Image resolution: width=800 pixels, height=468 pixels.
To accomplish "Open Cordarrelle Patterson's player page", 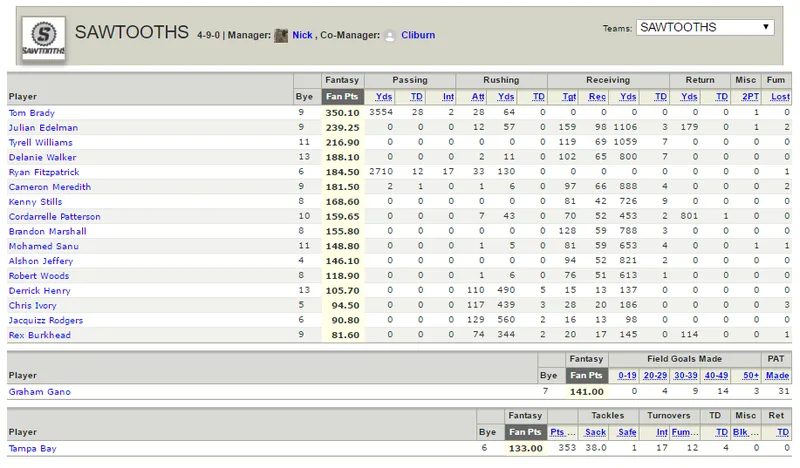I will 55,216.
